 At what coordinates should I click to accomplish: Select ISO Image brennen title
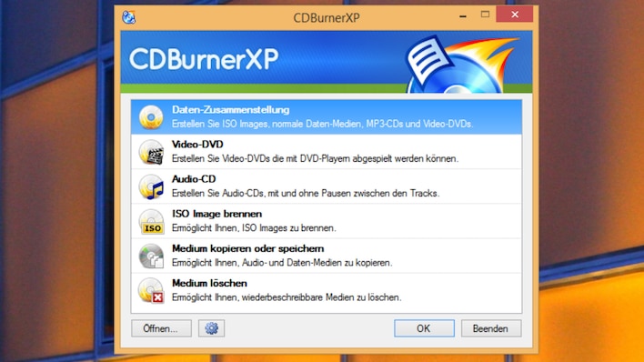coord(216,214)
